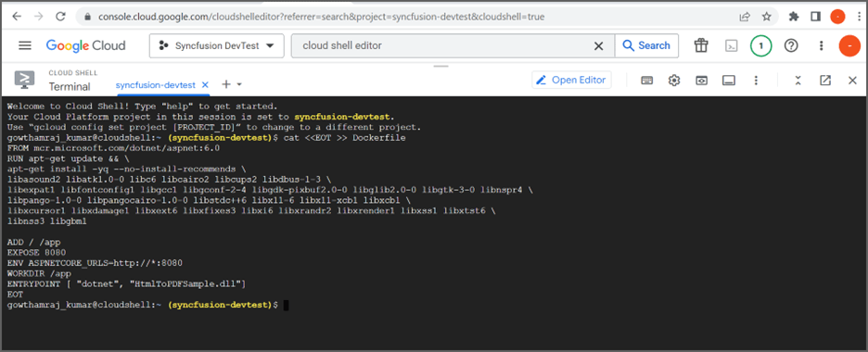Click the 'WORKDIR /app' line
Viewport: 868px width, 352px height.
click(39, 273)
